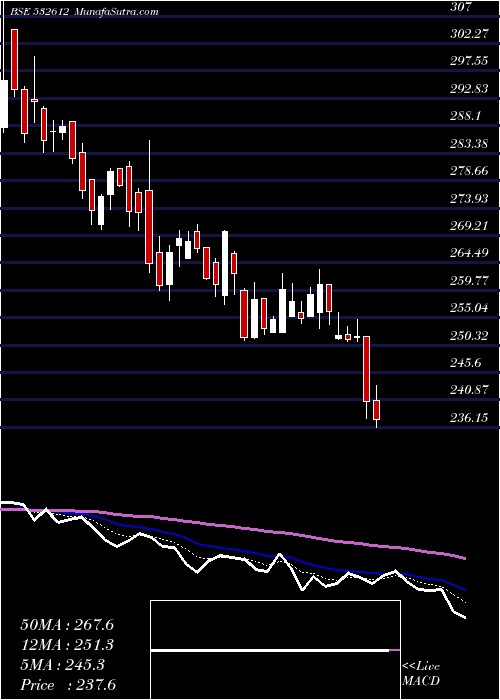Click the <<Live MACD label
Screen dimensions: 500x700
click(421, 673)
